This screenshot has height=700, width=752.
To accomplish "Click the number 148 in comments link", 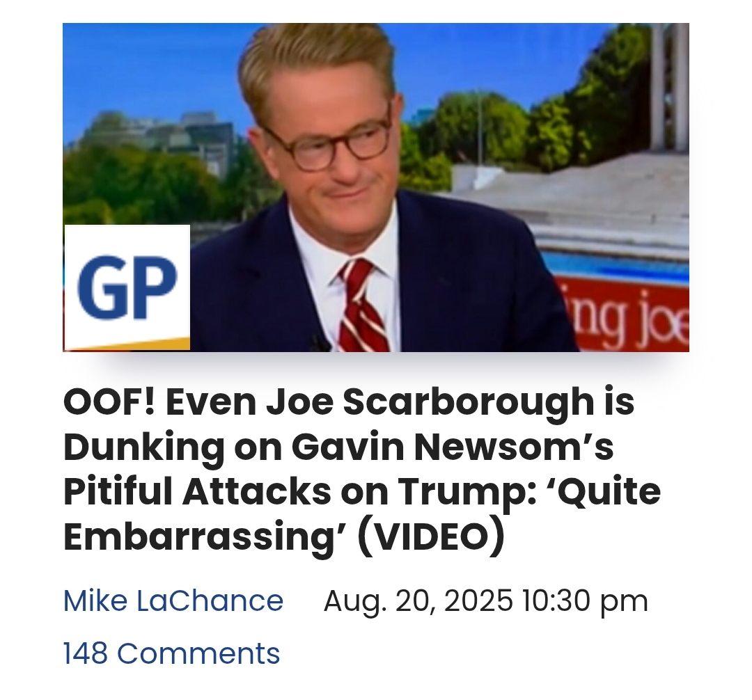I will pyautogui.click(x=86, y=653).
